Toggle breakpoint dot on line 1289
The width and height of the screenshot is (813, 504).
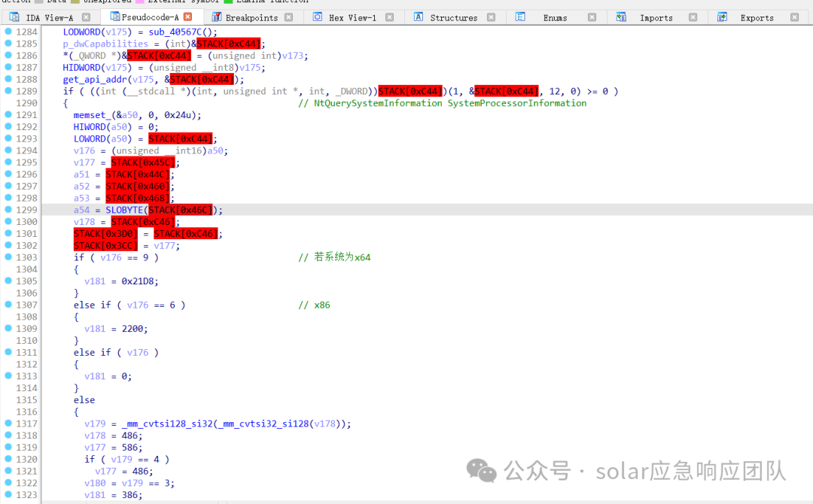tap(8, 91)
